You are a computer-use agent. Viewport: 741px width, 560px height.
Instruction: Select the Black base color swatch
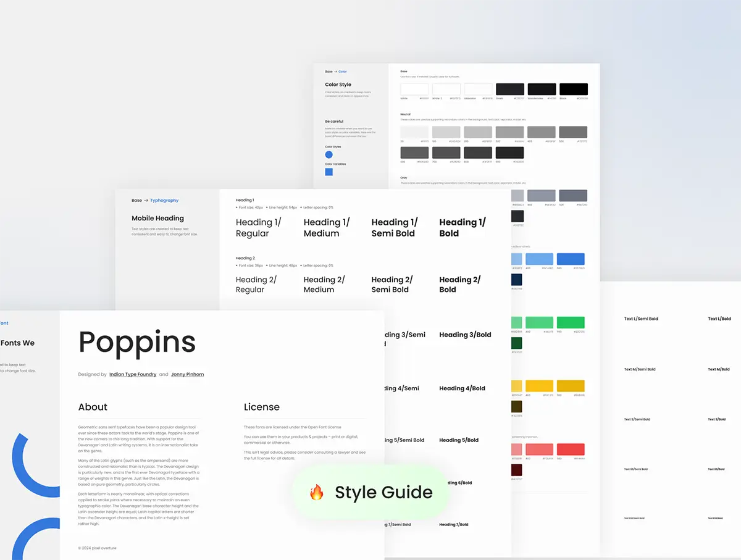(x=573, y=90)
